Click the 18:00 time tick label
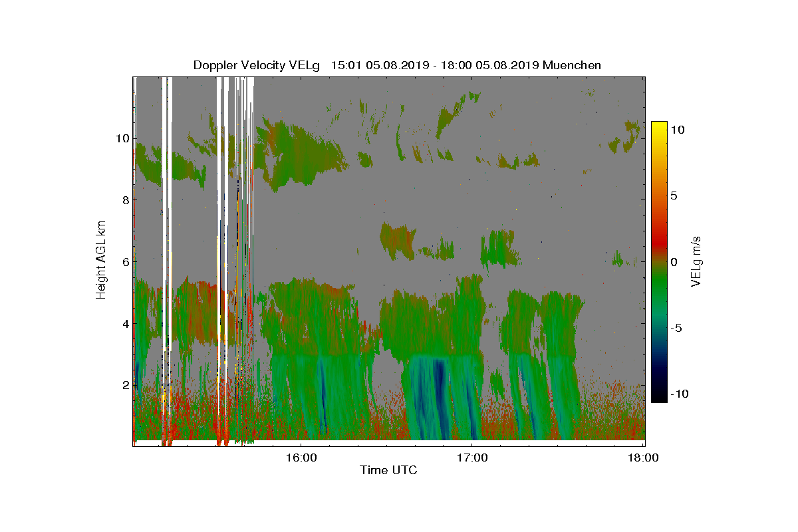Screen dimensions: 798x532 [644, 458]
